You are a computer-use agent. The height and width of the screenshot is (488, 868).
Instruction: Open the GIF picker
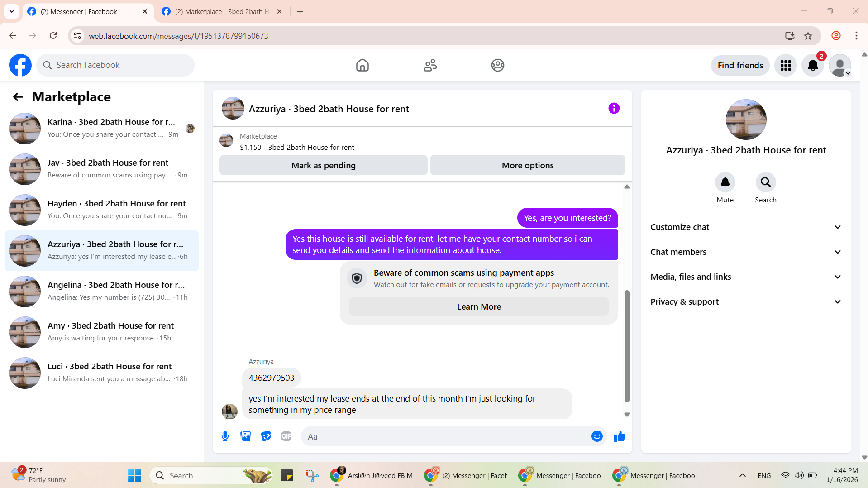tap(286, 436)
